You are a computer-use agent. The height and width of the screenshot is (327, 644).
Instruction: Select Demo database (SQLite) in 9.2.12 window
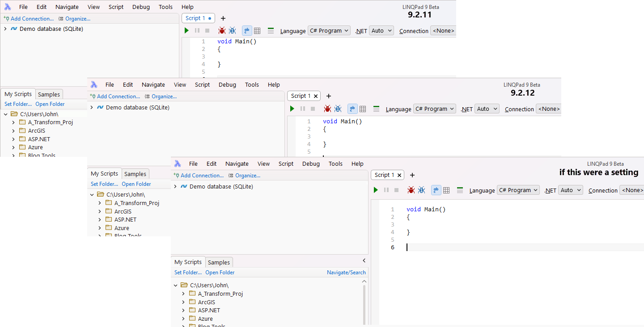pos(138,107)
